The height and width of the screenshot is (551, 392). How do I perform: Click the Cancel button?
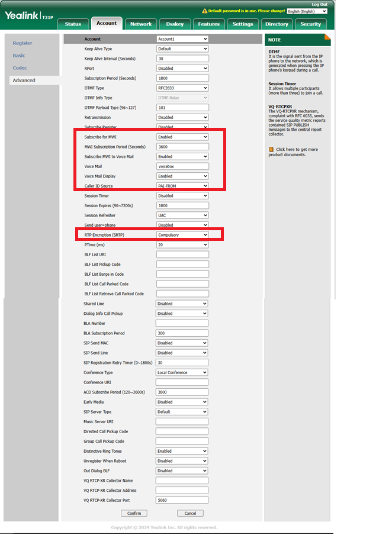click(x=190, y=513)
